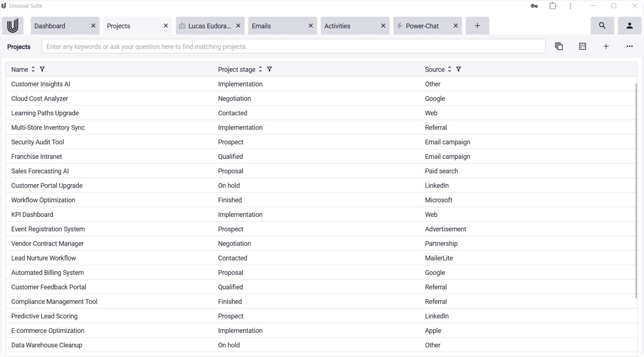Filter the Source column
Viewport: 644px width, 357px height.
click(x=458, y=69)
